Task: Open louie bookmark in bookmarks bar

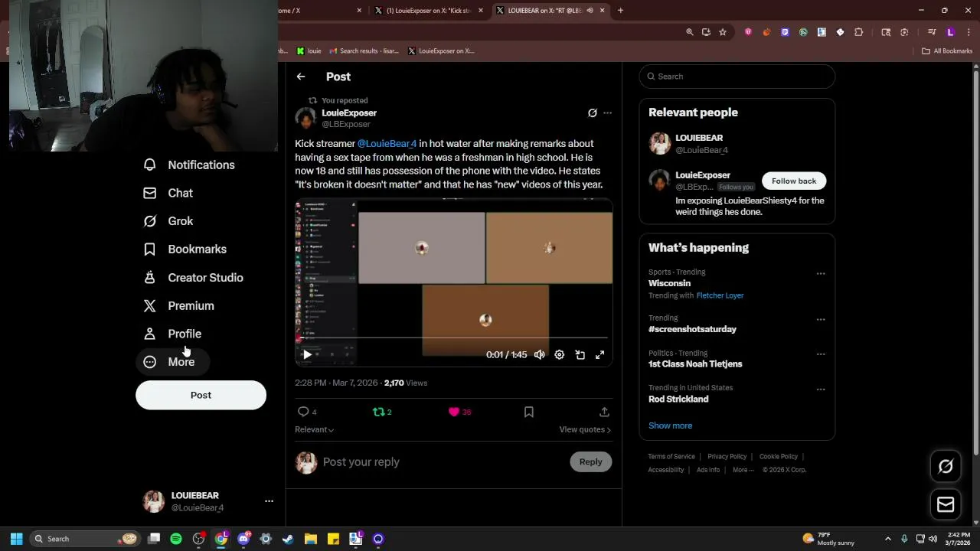Action: pyautogui.click(x=309, y=51)
